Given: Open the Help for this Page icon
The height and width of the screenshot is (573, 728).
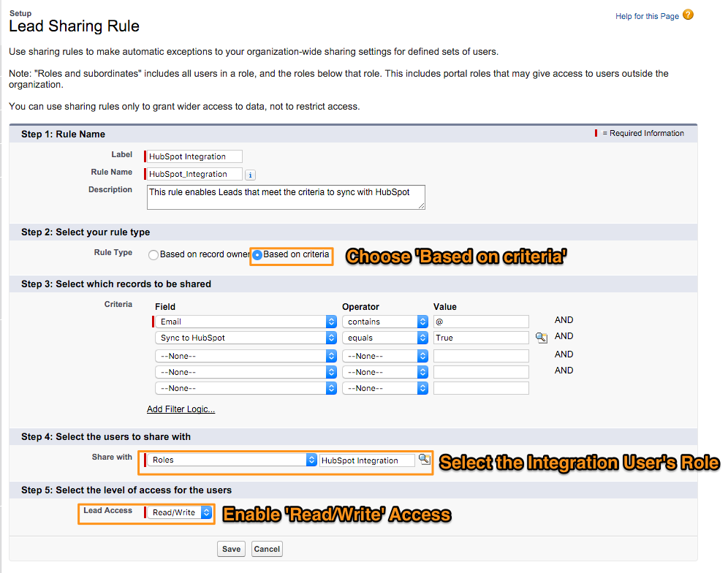Looking at the screenshot, I should point(688,15).
